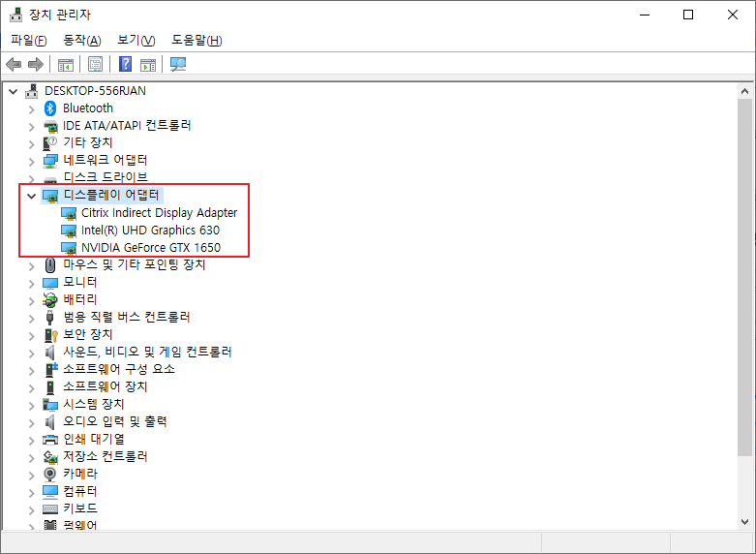Expand the IDE ATA/ATAPI 컨트롤러 node
Screen dimensions: 756x554
[x=32, y=127]
